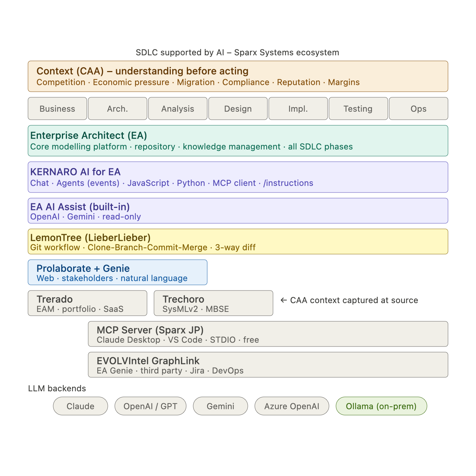
Task: Select the Claude backend pill
Action: pyautogui.click(x=80, y=406)
